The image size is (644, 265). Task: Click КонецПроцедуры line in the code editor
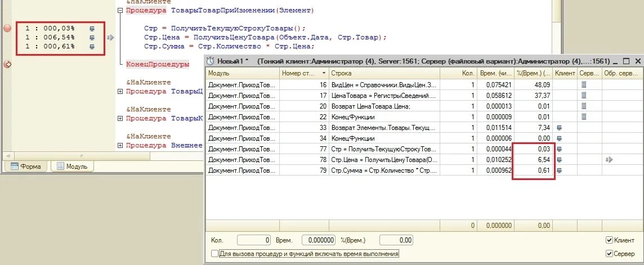tap(158, 64)
